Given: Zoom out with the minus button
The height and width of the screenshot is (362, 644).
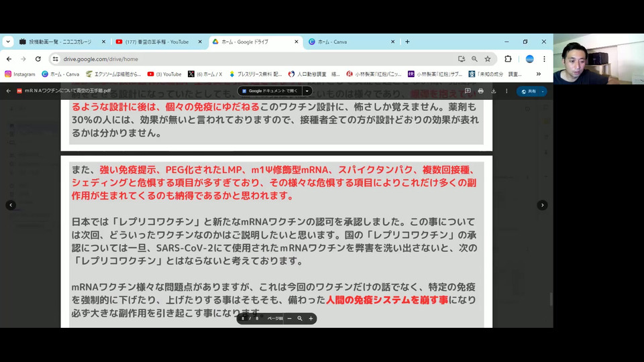Looking at the screenshot, I should tap(289, 318).
